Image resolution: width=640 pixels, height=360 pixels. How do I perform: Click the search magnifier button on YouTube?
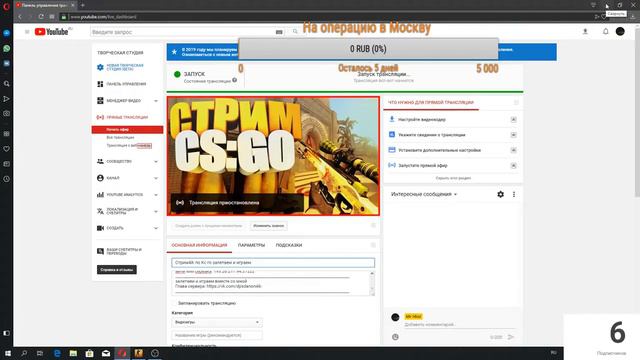point(295,32)
